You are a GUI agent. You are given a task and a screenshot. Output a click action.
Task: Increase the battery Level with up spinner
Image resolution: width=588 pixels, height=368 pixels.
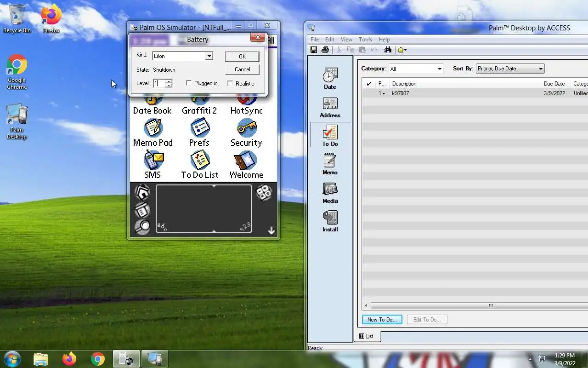pos(169,81)
